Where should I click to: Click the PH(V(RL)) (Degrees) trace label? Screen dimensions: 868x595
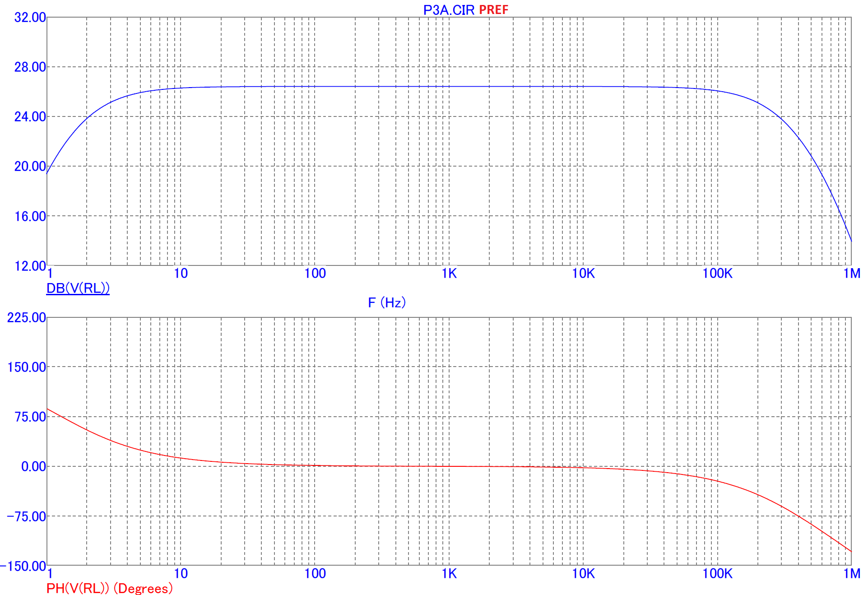(x=109, y=588)
